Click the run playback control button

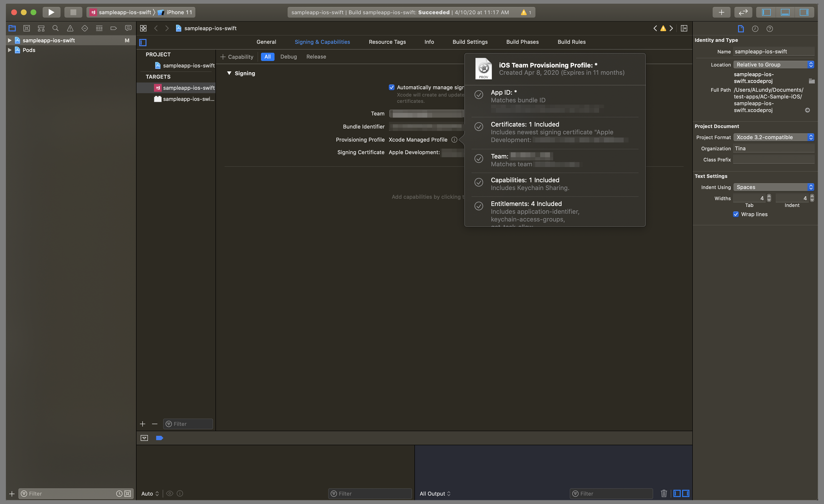click(51, 12)
